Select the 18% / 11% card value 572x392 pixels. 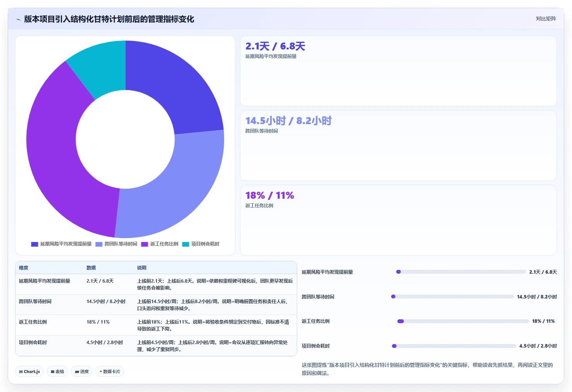pos(270,196)
